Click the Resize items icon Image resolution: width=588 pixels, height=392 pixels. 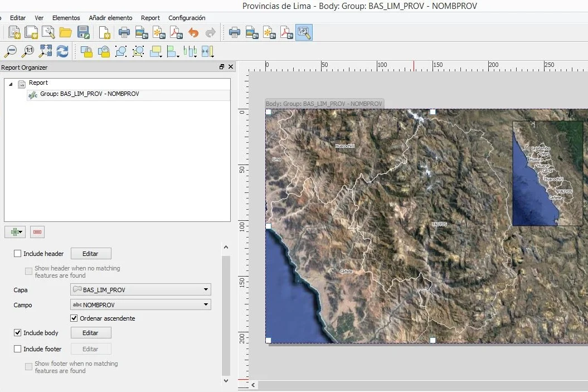click(x=207, y=51)
